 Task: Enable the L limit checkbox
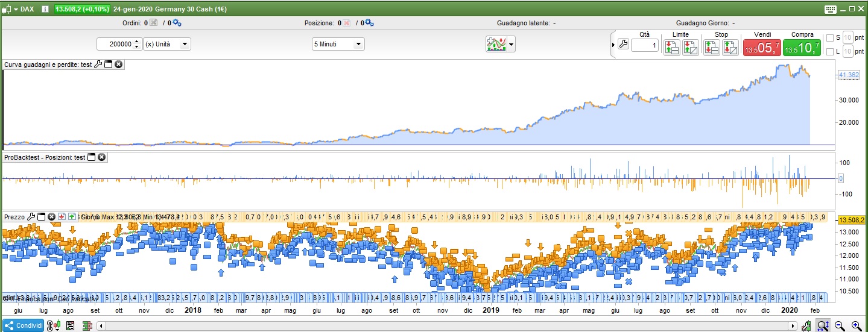[x=829, y=52]
